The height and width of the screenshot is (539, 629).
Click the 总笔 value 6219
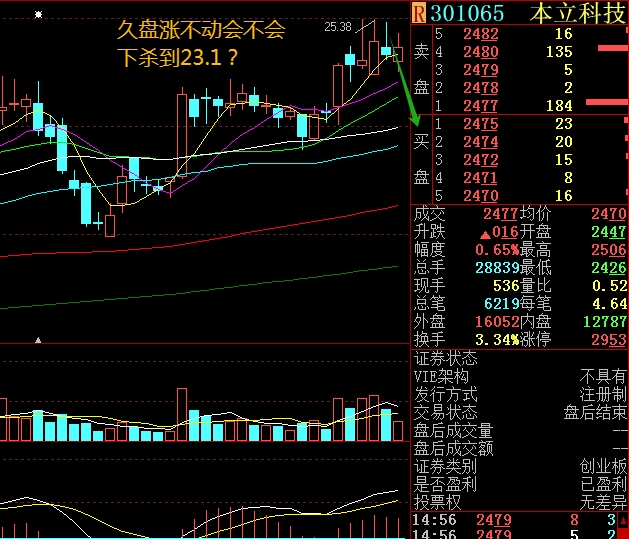[501, 304]
